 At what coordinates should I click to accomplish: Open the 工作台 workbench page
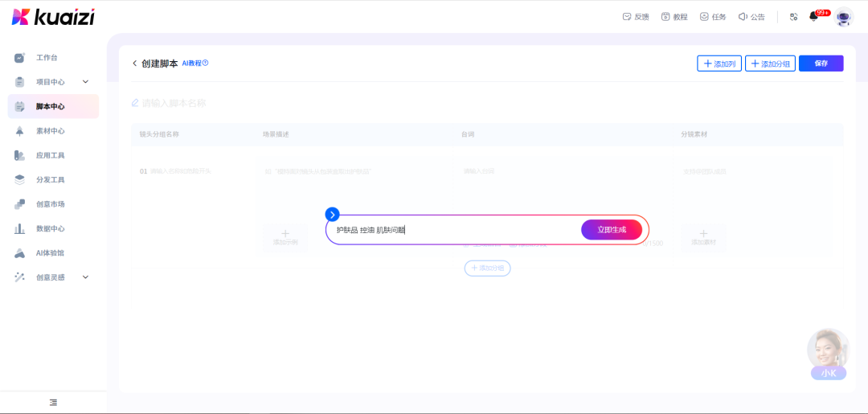point(47,58)
